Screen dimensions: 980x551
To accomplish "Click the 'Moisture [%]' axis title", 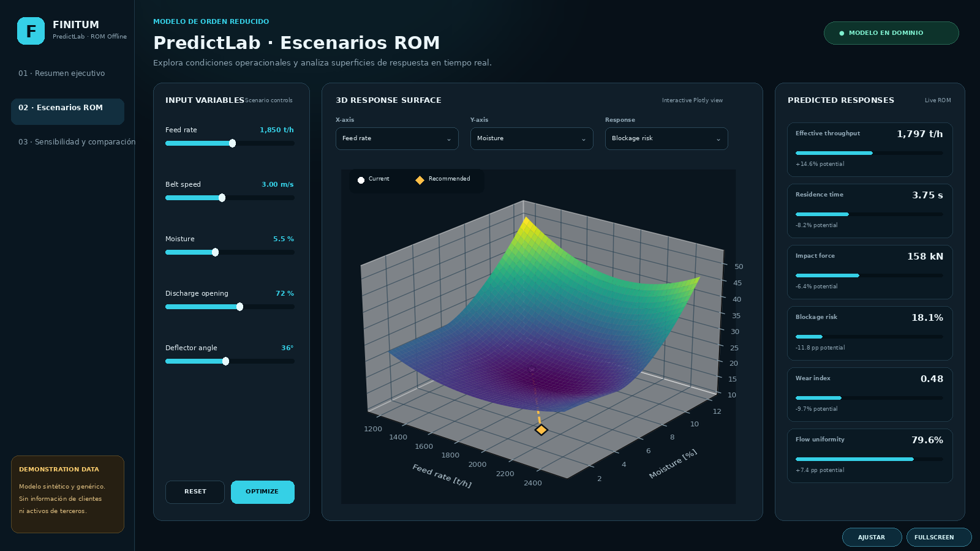I will click(x=673, y=463).
